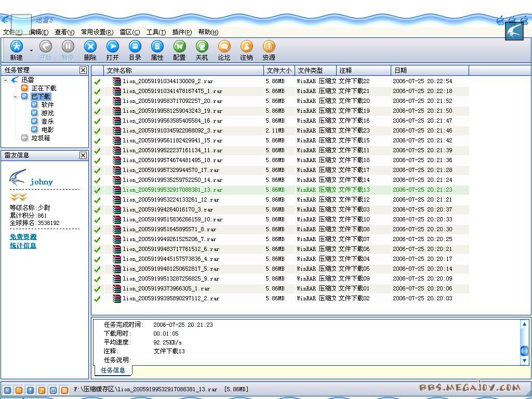Close the 任务管理 panel
The height and width of the screenshot is (399, 532).
(x=83, y=70)
